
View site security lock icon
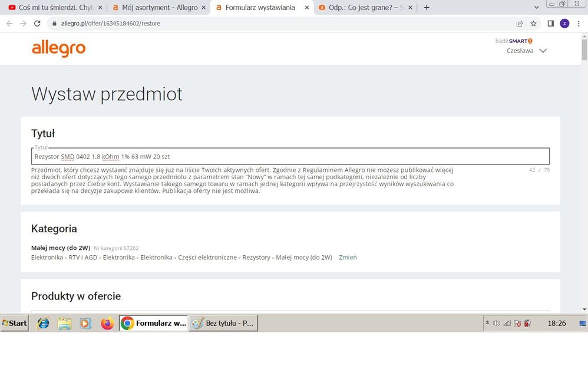[54, 23]
